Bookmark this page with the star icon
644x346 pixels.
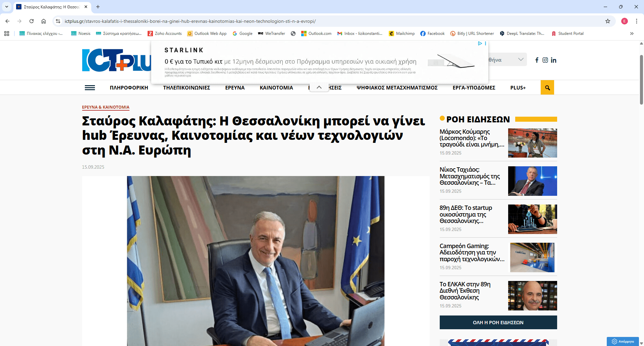pos(607,21)
